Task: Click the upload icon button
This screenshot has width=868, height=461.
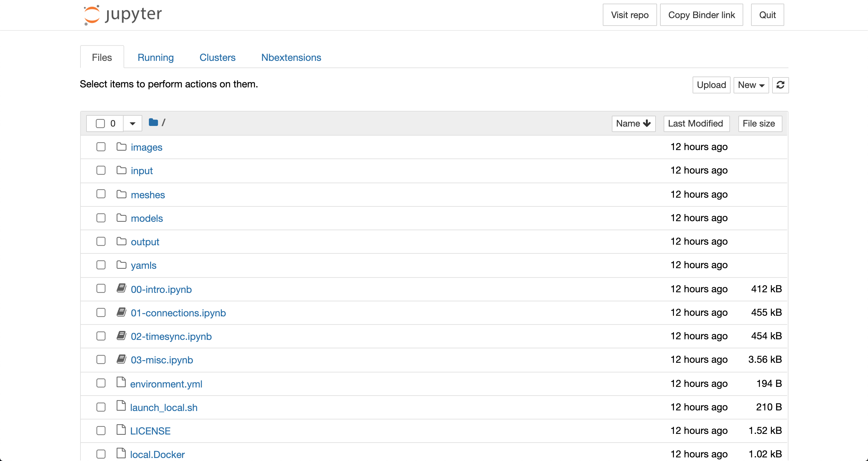Action: tap(711, 85)
